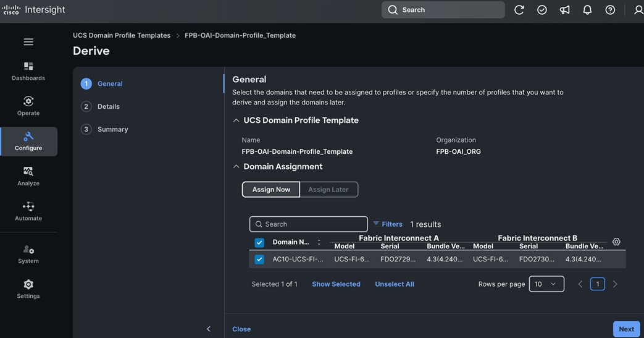
Task: Open the notifications bell
Action: [587, 10]
